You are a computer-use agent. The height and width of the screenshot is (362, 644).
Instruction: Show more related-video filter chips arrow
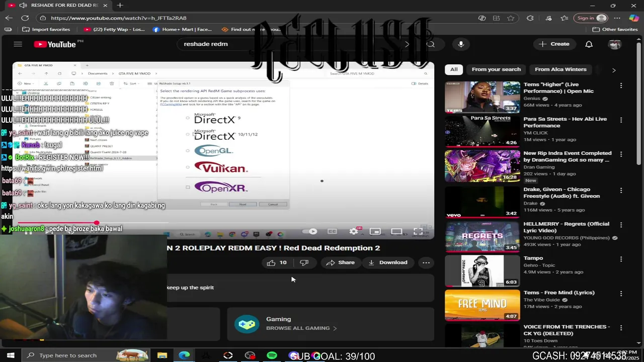614,70
